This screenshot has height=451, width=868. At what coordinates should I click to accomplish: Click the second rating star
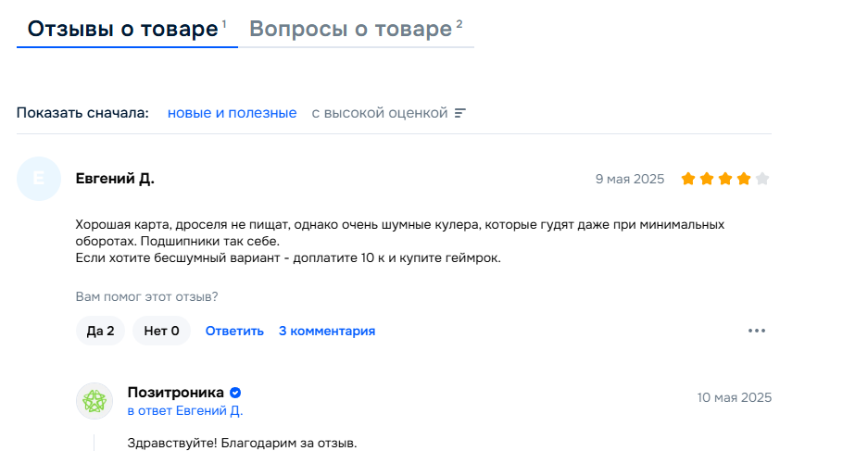point(707,179)
